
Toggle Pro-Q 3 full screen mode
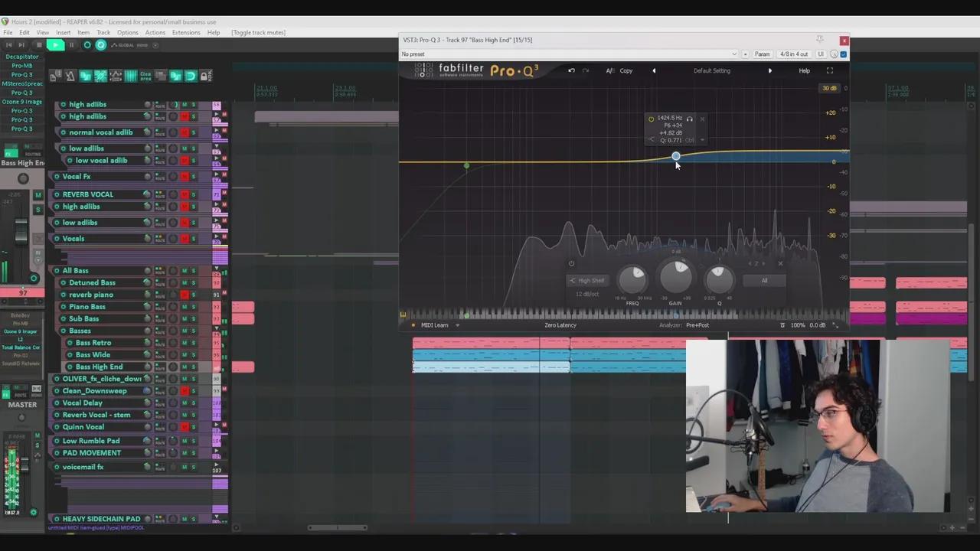point(829,70)
